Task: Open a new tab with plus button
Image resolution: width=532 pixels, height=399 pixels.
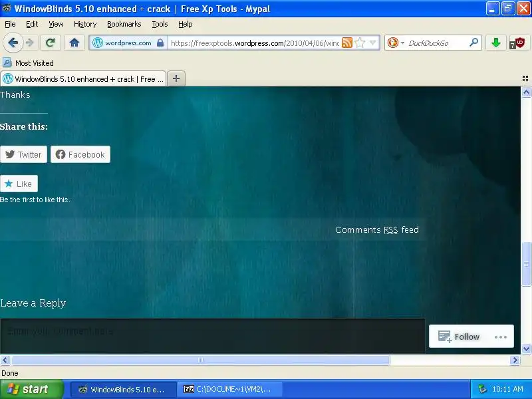Action: [176, 78]
